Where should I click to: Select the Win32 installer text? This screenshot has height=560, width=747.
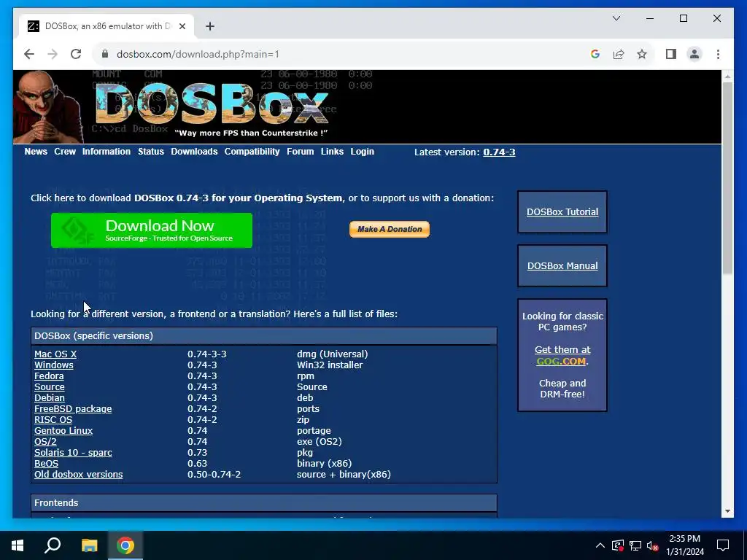pos(330,365)
